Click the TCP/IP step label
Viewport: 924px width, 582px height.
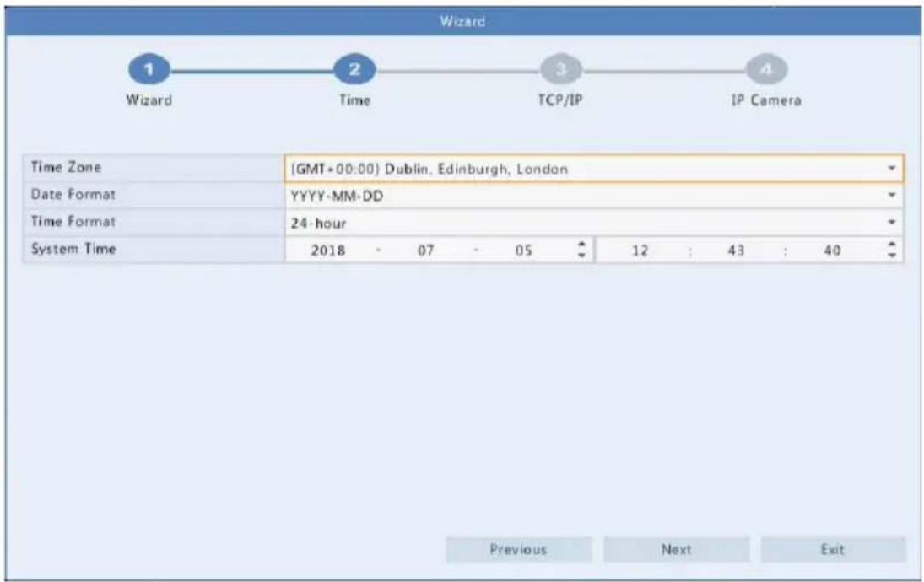point(560,100)
